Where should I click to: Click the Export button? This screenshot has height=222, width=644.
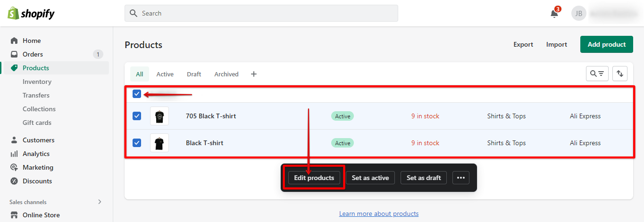(x=523, y=44)
